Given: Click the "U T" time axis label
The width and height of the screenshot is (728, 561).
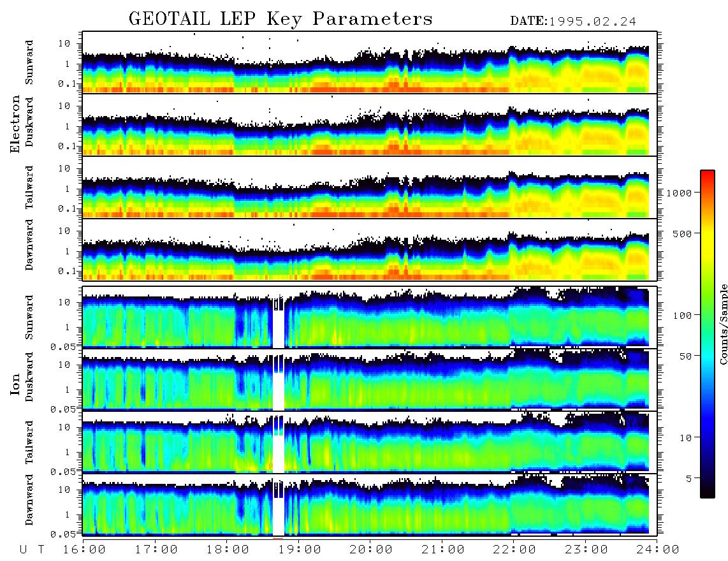Looking at the screenshot, I should (x=32, y=550).
